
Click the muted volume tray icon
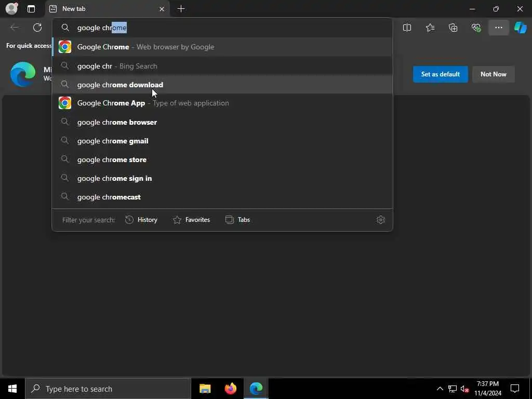464,389
